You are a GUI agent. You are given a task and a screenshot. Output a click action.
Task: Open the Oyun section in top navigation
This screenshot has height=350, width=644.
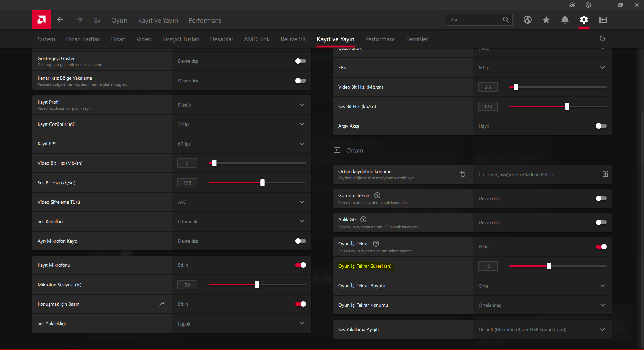tap(119, 20)
